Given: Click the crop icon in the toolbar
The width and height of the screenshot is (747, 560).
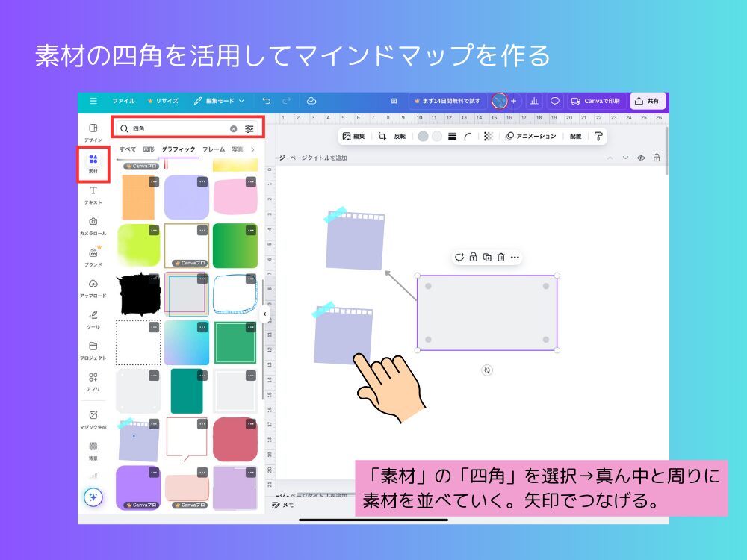Looking at the screenshot, I should [x=382, y=137].
